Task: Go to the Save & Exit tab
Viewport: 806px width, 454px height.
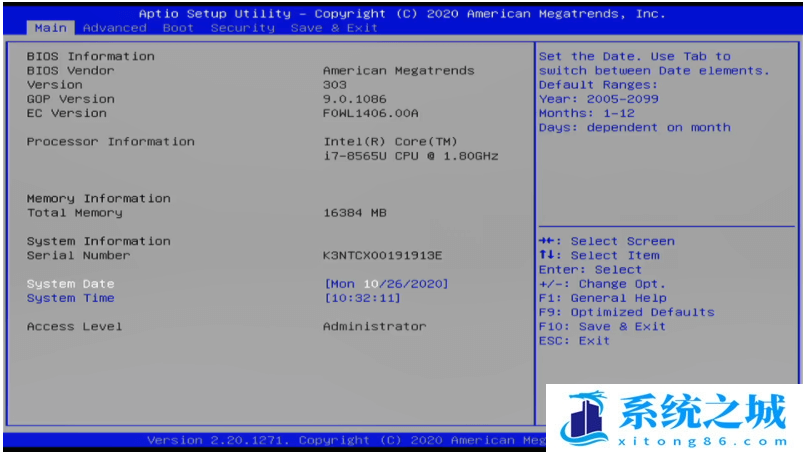Action: [x=334, y=28]
